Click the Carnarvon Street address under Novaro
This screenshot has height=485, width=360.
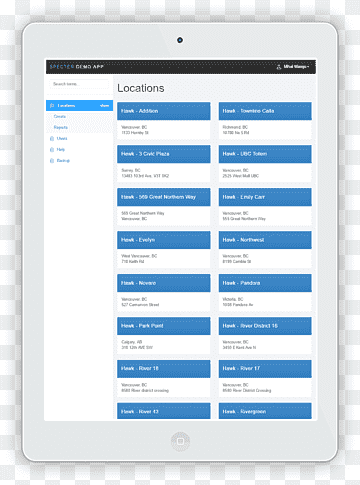coord(140,305)
